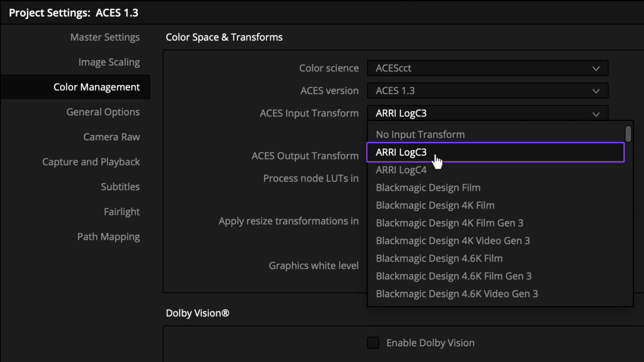Click the dropdown list scrollbar
644x362 pixels.
(627, 134)
